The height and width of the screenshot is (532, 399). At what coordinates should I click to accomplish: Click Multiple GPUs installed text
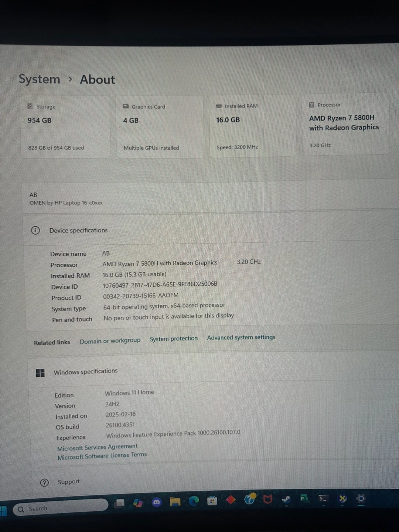[151, 148]
